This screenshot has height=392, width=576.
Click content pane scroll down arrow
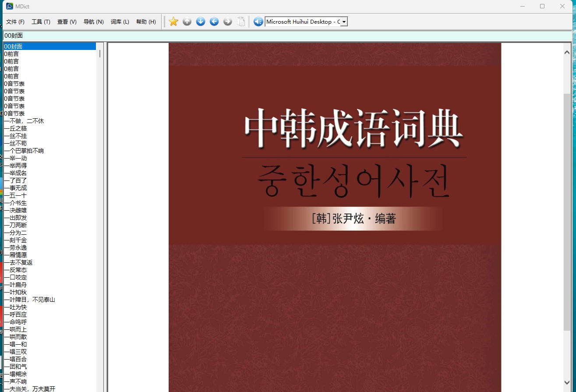(567, 382)
